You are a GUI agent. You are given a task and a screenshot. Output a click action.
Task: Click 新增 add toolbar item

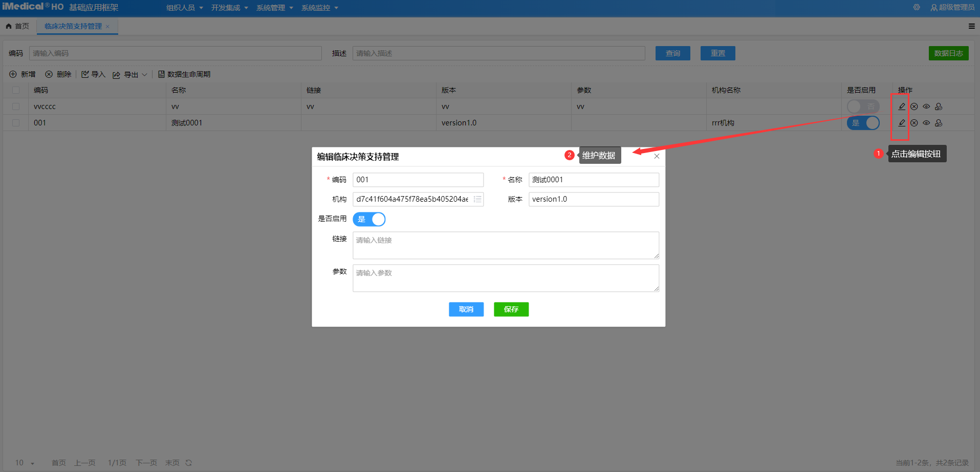(x=23, y=74)
